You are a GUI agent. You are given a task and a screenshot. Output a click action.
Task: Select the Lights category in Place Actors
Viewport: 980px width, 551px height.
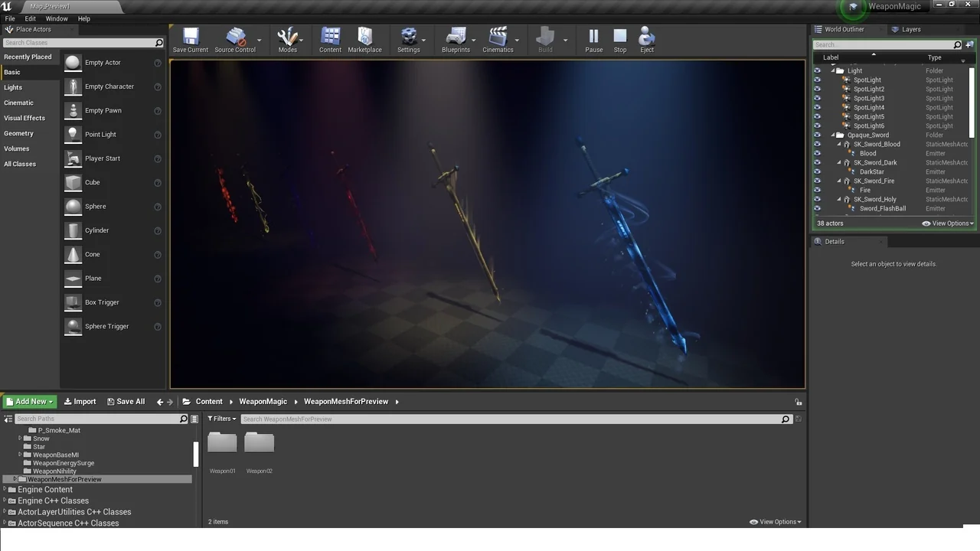coord(13,87)
